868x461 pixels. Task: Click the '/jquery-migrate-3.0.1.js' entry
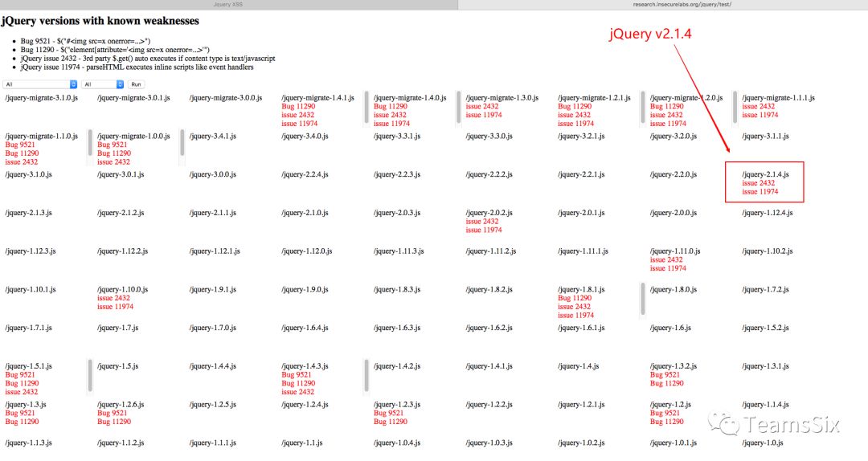click(133, 98)
